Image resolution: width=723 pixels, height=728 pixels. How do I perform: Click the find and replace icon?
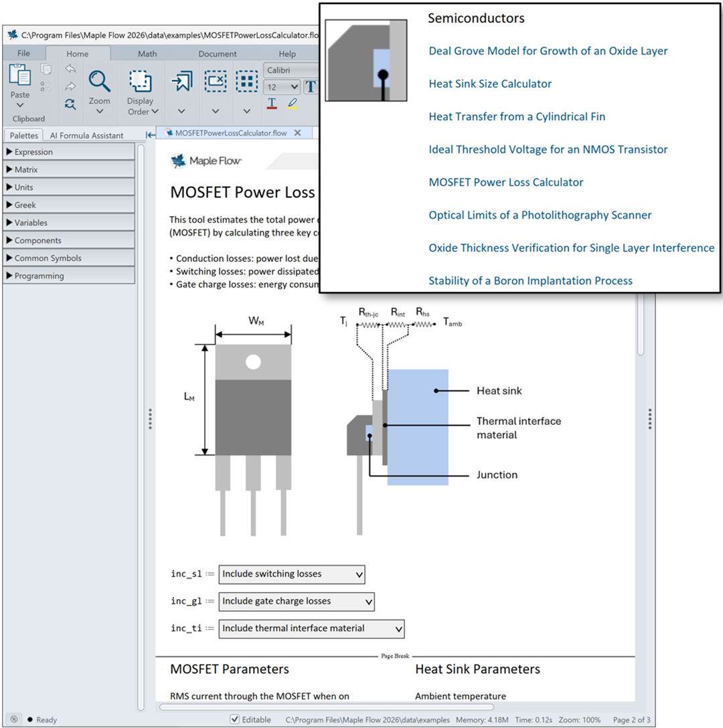(x=70, y=104)
